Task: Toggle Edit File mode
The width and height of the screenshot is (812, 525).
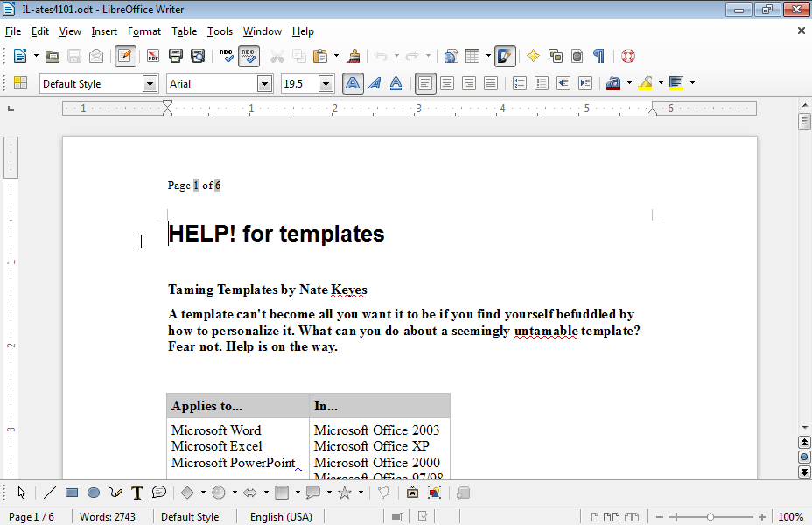Action: tap(125, 56)
